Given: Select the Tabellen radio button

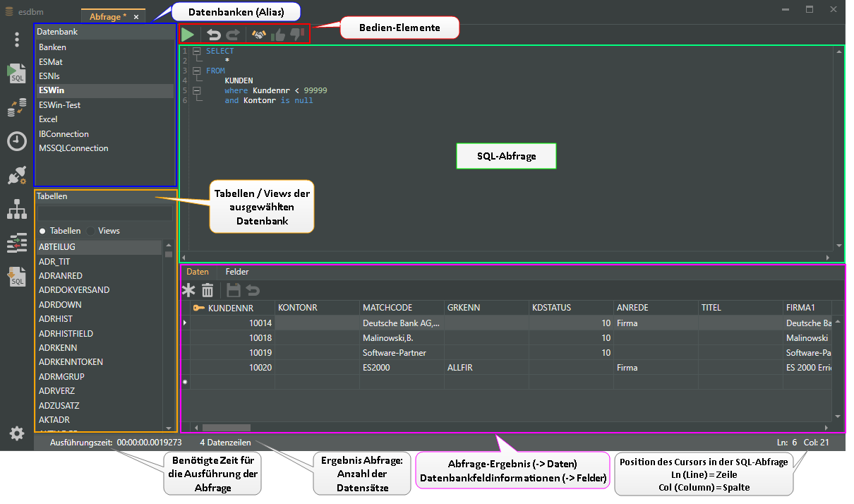Looking at the screenshot, I should (42, 231).
